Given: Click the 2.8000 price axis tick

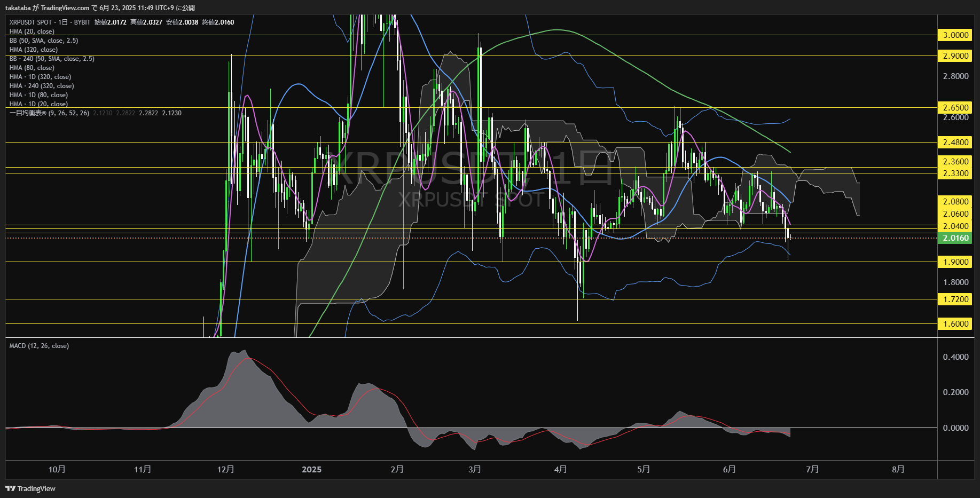Looking at the screenshot, I should coord(955,76).
